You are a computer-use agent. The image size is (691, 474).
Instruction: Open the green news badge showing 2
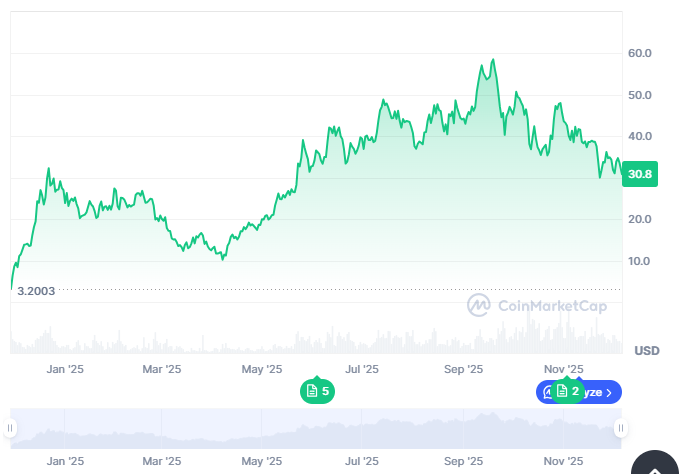pos(568,391)
